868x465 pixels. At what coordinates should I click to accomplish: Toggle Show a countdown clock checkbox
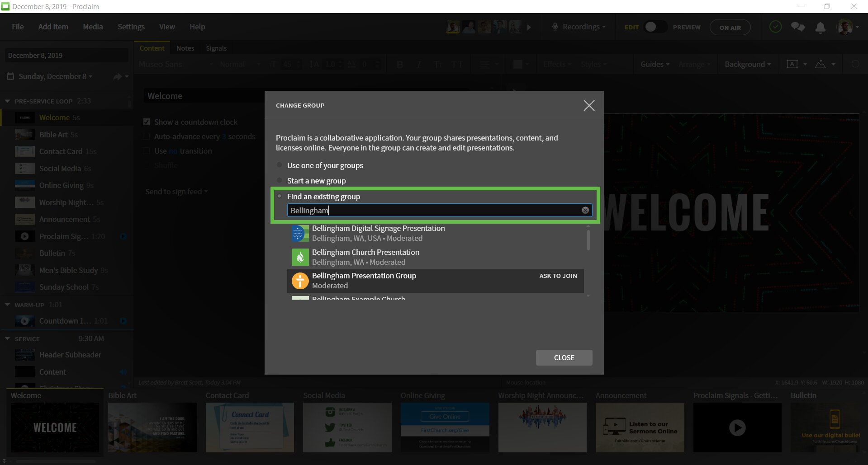point(147,122)
